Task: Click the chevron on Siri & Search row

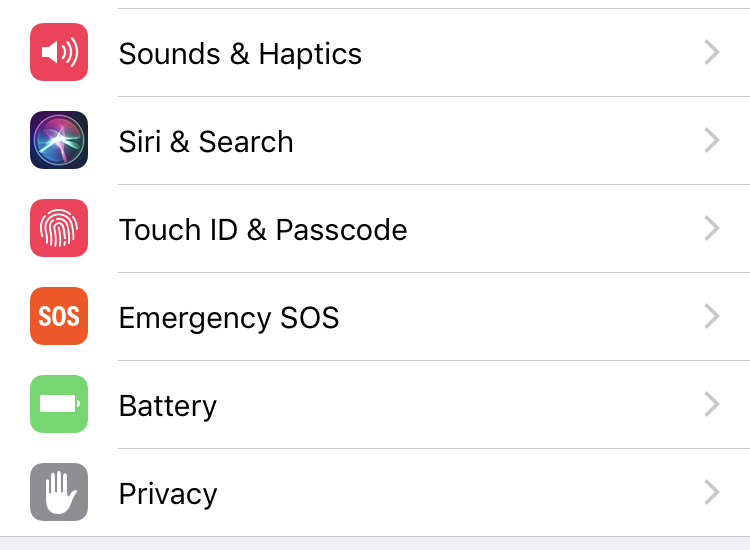Action: click(x=712, y=140)
